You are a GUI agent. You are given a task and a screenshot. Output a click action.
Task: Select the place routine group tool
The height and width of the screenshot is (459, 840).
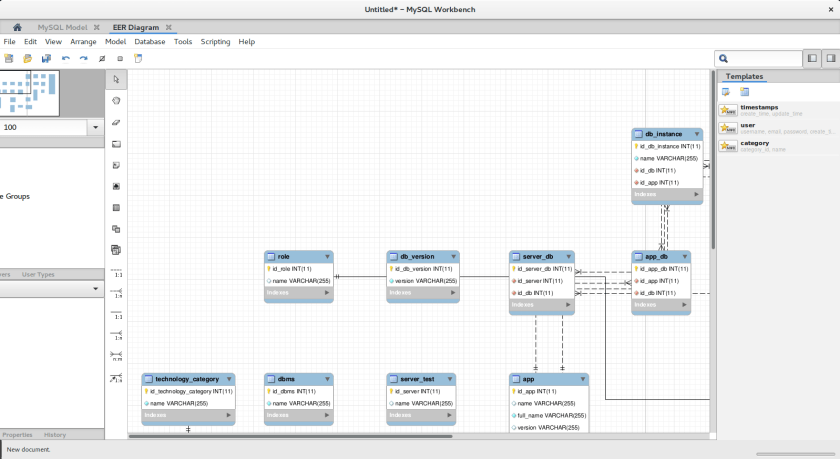pos(116,250)
